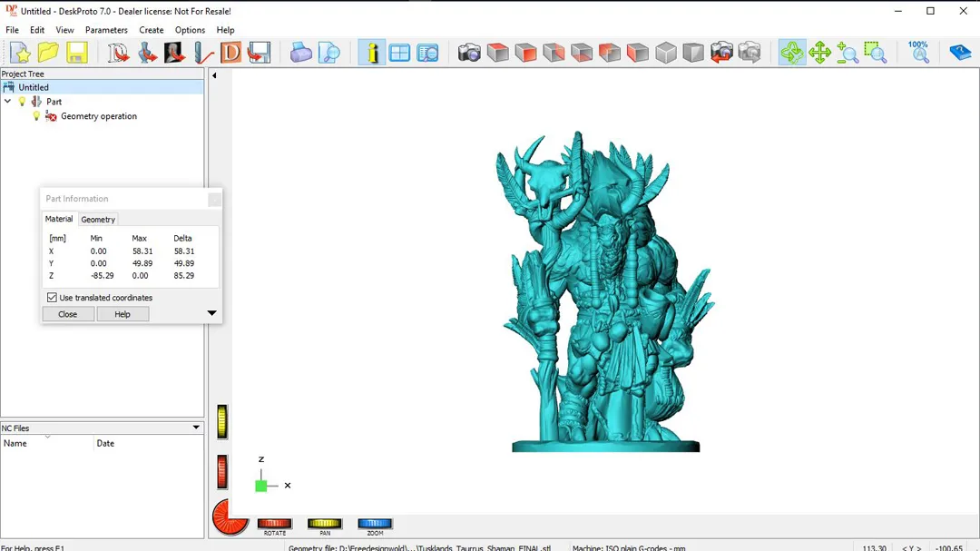Activate the green rotate mouse mode icon
The height and width of the screenshot is (551, 980).
(x=792, y=53)
